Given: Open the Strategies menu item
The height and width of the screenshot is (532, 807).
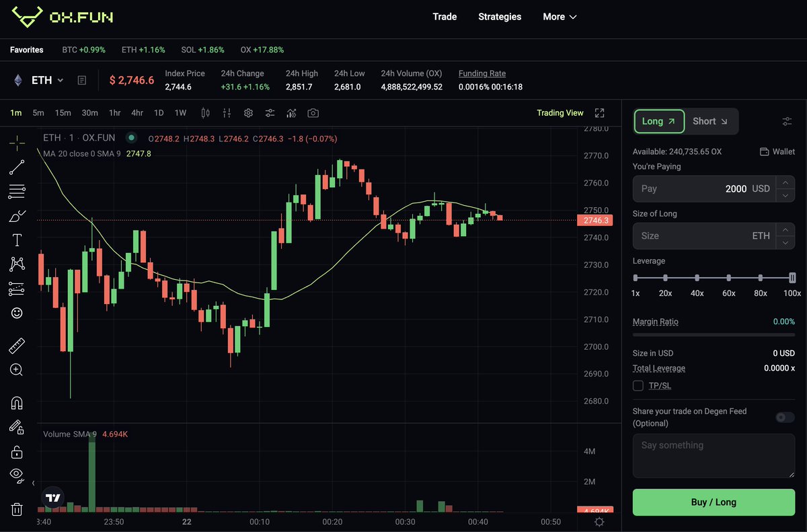Looking at the screenshot, I should [500, 17].
